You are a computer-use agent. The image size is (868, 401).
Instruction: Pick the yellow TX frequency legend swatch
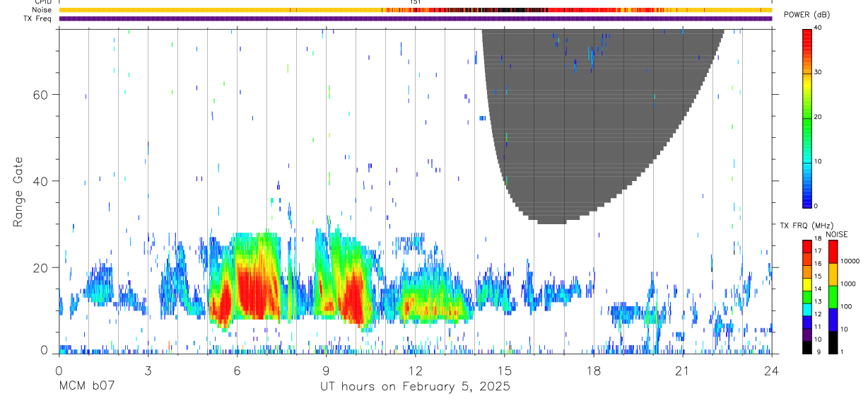807,284
